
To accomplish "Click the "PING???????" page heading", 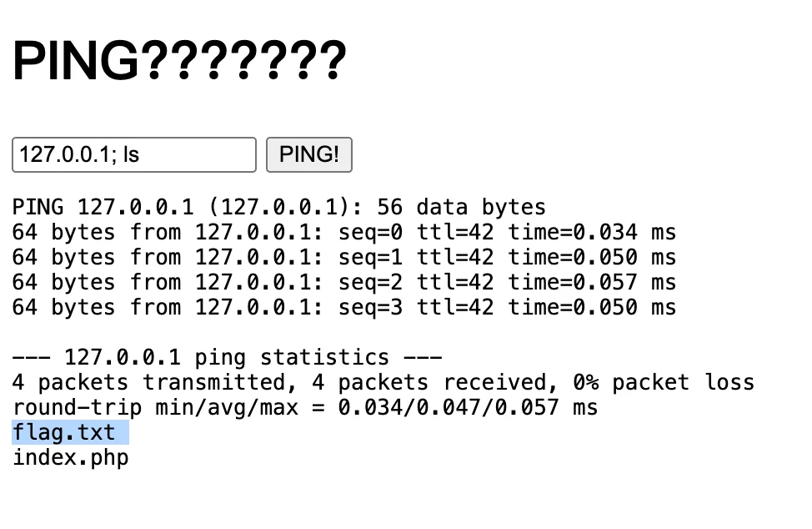I will 178,60.
